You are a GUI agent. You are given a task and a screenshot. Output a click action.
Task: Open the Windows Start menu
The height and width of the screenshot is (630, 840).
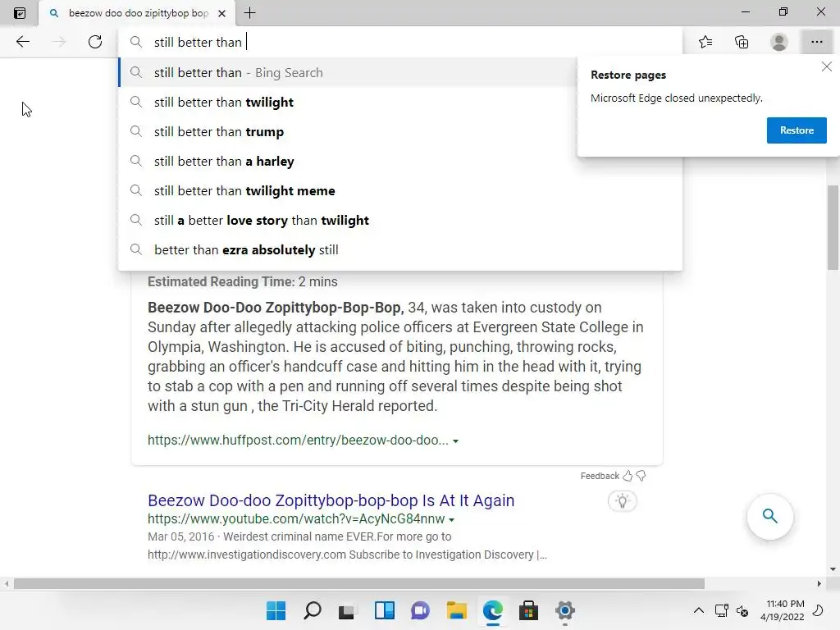click(x=276, y=610)
